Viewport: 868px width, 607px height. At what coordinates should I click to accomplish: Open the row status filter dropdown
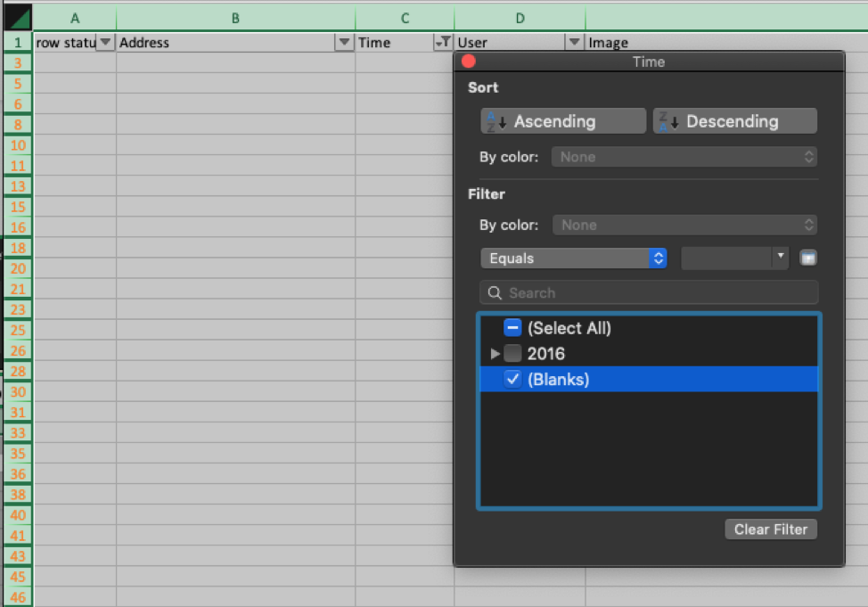[x=105, y=42]
